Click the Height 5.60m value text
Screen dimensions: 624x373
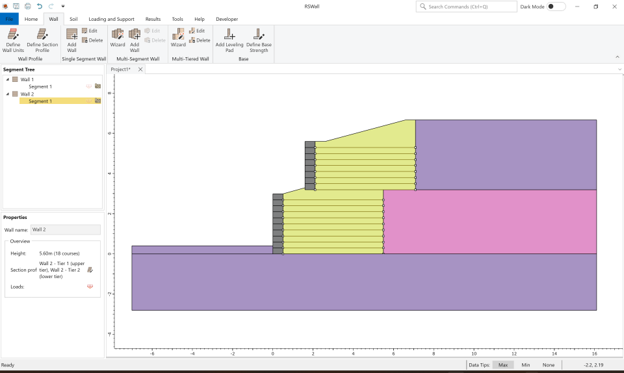59,253
